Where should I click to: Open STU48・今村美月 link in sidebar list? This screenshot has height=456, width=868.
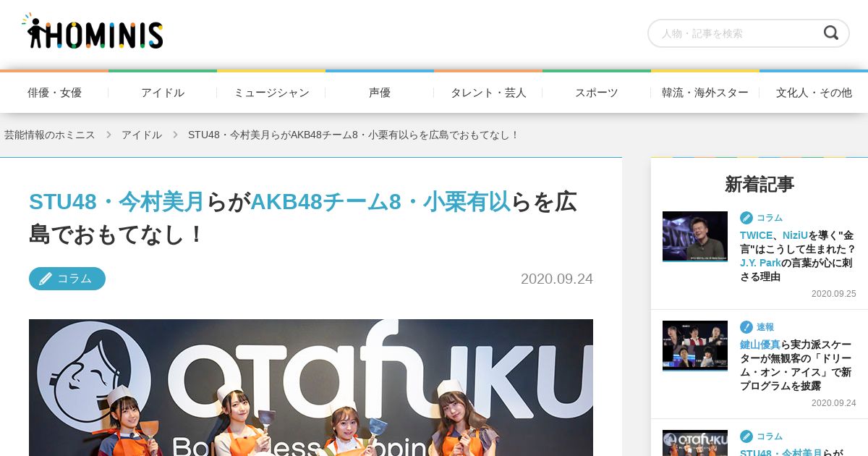pyautogui.click(x=781, y=453)
